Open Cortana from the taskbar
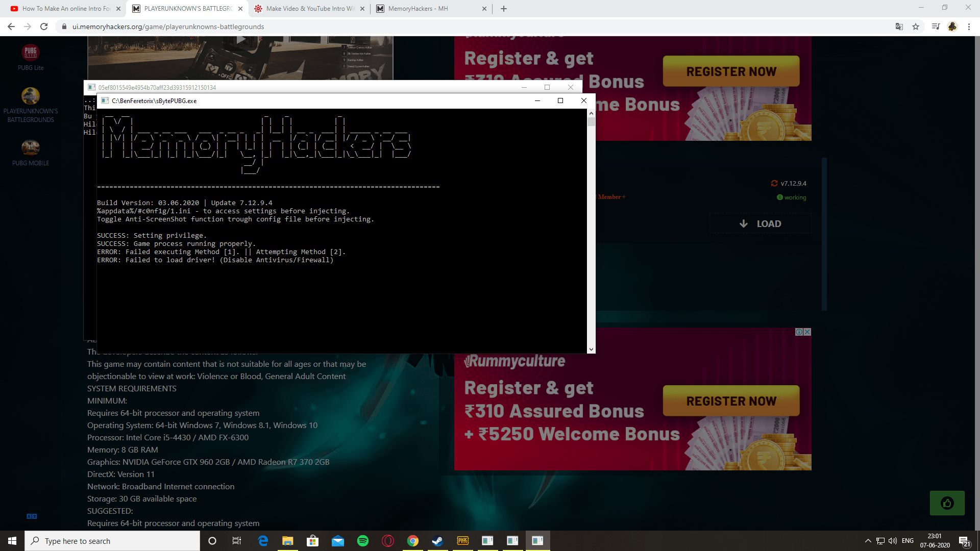Screen dimensions: 980x551 click(212, 541)
